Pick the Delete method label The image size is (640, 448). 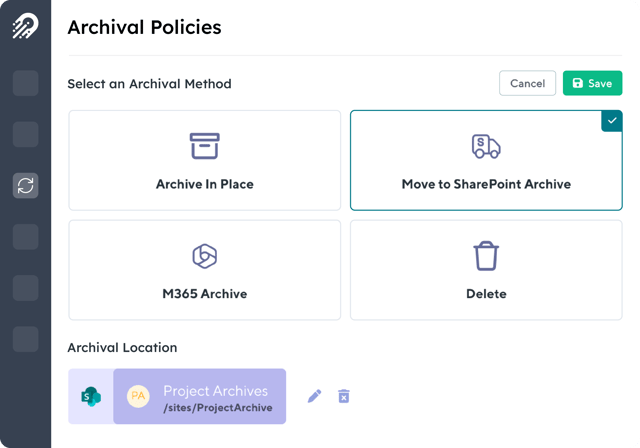pyautogui.click(x=486, y=294)
